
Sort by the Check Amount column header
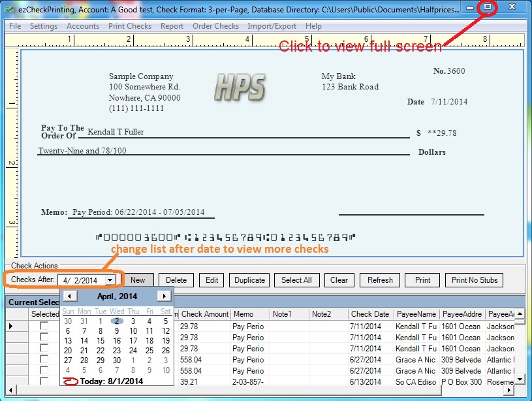click(x=205, y=314)
